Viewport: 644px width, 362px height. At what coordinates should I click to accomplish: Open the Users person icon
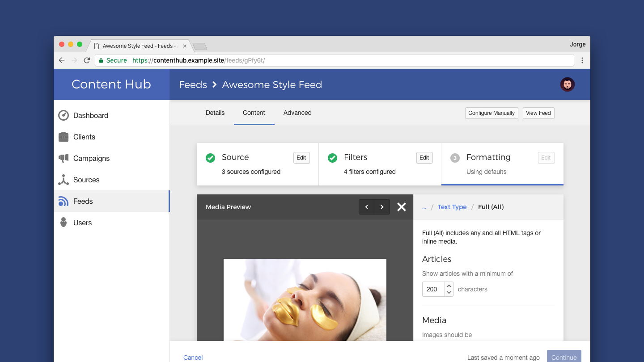click(64, 223)
